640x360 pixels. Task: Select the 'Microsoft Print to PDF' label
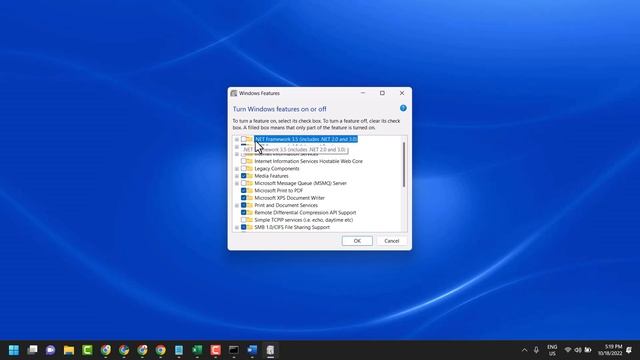click(279, 191)
